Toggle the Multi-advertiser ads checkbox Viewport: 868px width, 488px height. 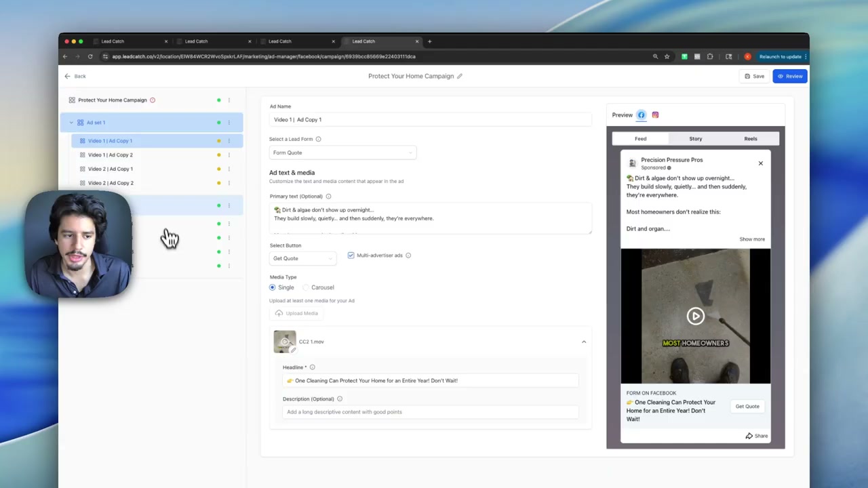351,256
